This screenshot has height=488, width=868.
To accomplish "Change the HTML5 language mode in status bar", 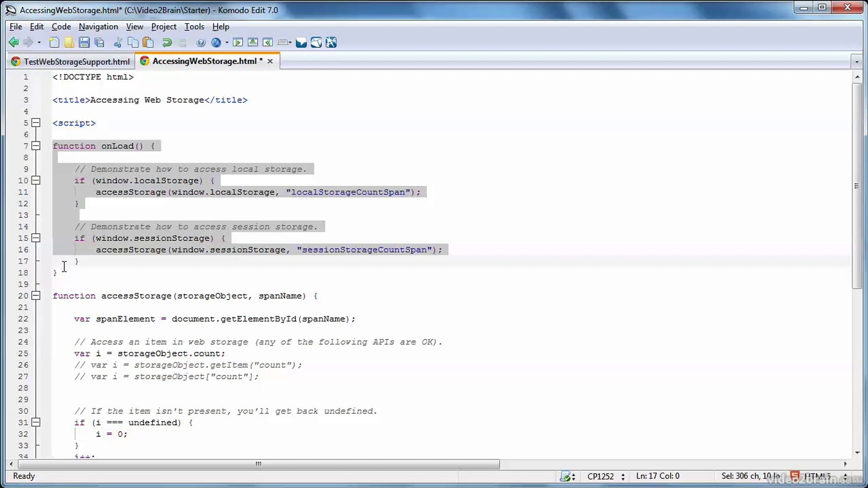I will click(819, 476).
